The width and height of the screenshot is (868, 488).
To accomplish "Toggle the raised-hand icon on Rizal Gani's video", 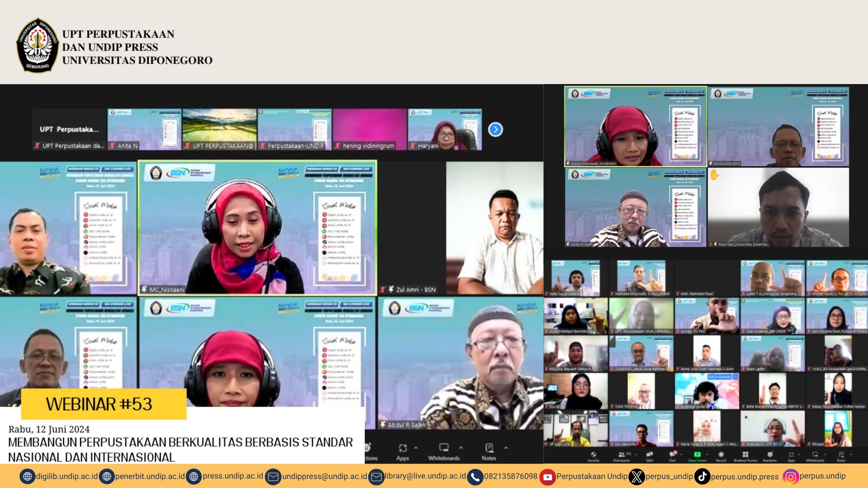I will 714,174.
